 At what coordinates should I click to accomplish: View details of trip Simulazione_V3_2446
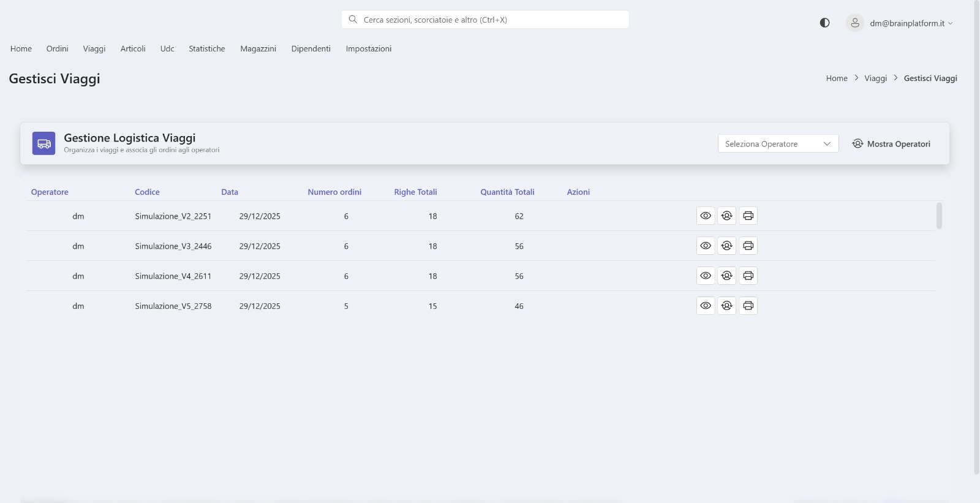point(706,246)
